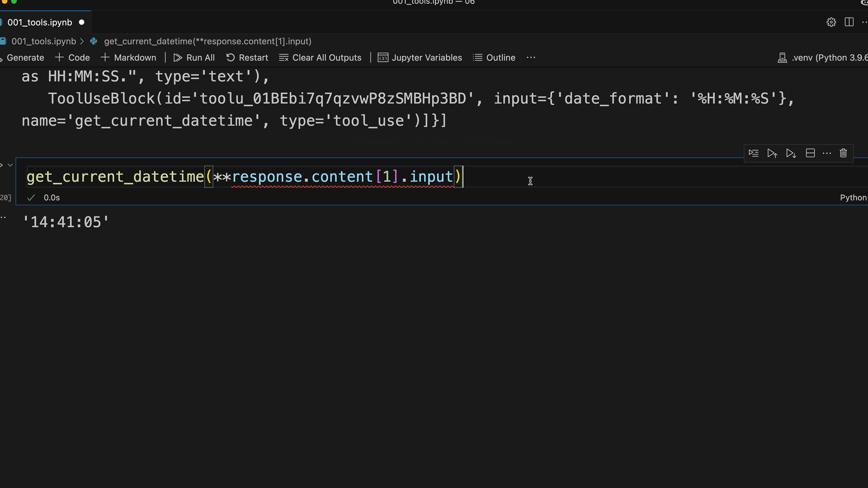Viewport: 868px width, 488px height.
Task: Open Jupyter Variables panel
Action: click(420, 57)
